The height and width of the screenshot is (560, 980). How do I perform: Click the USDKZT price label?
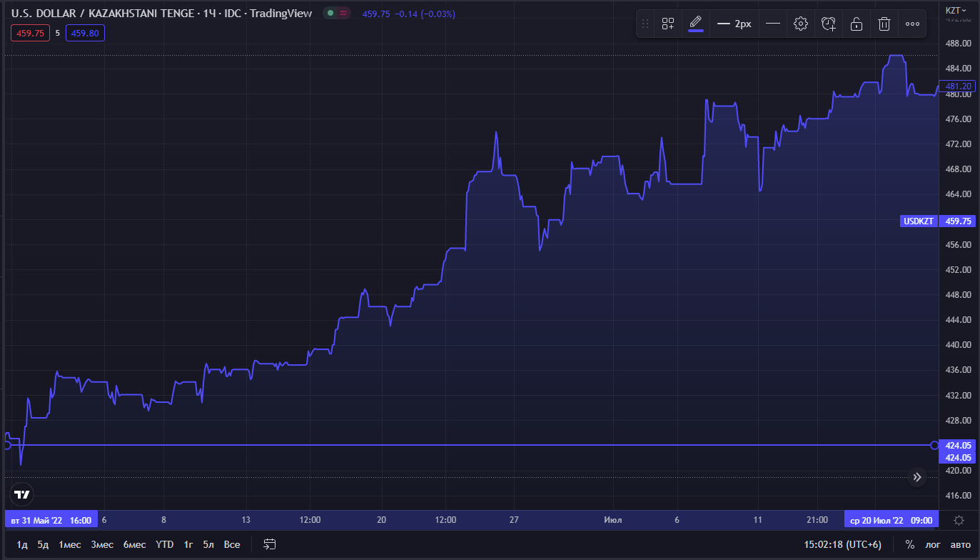pyautogui.click(x=918, y=221)
